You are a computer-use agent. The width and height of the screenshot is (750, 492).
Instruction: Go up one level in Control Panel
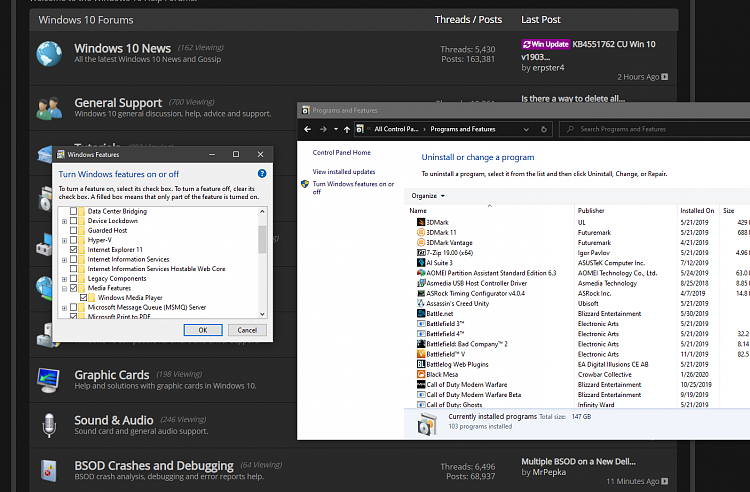[x=347, y=129]
